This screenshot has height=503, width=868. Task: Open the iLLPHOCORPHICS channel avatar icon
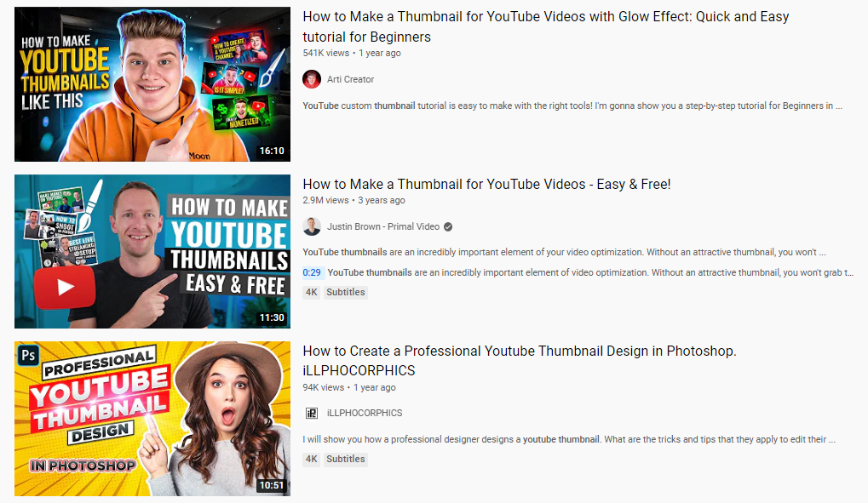tap(312, 413)
